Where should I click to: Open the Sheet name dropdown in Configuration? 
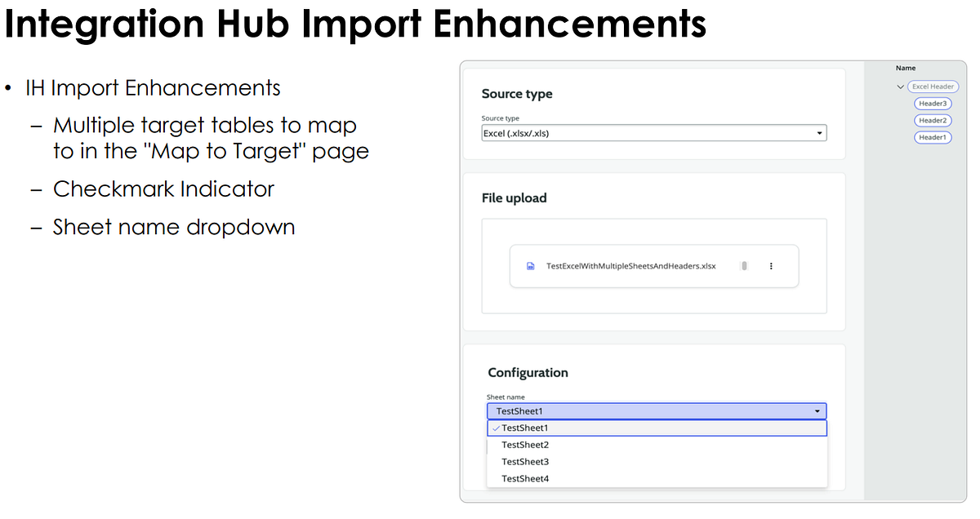pos(653,410)
